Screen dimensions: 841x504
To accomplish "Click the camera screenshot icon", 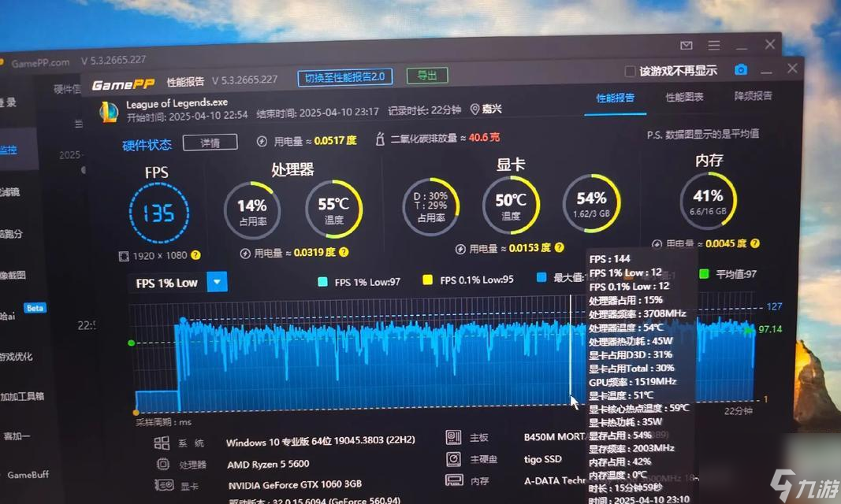I will pyautogui.click(x=741, y=69).
